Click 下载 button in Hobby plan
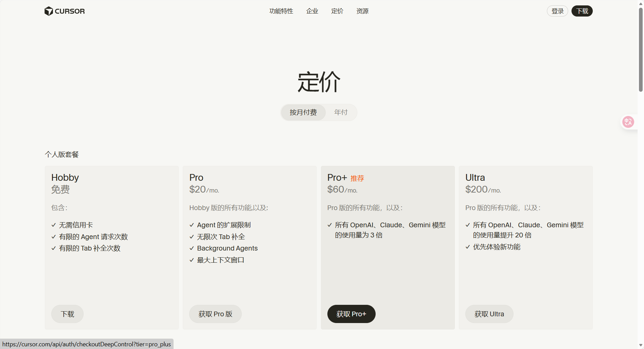644x349 pixels. click(x=67, y=314)
